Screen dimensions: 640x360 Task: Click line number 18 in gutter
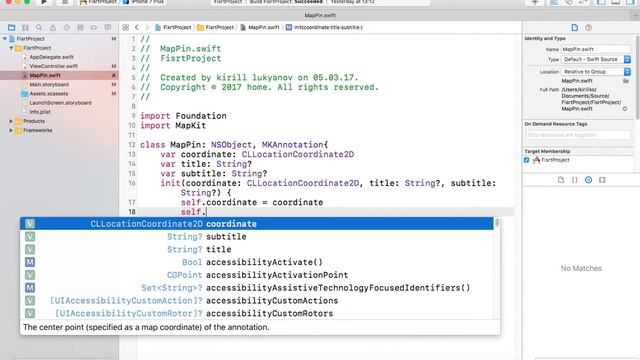coord(131,212)
